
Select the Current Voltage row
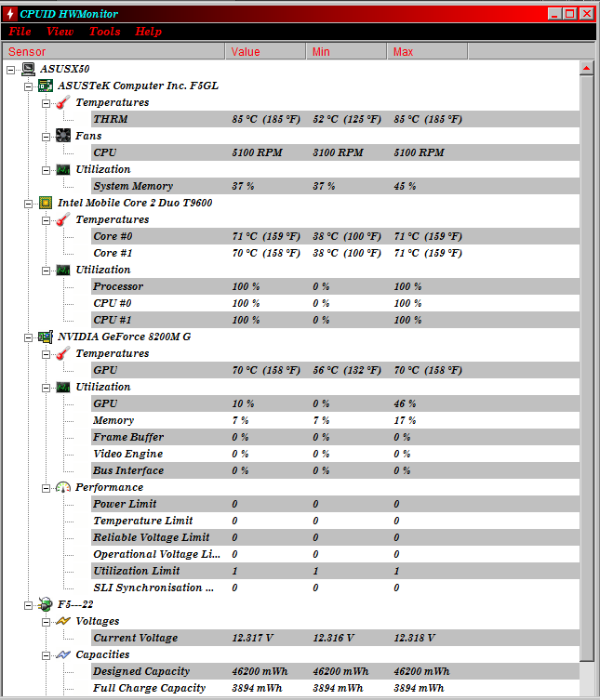tap(335, 638)
